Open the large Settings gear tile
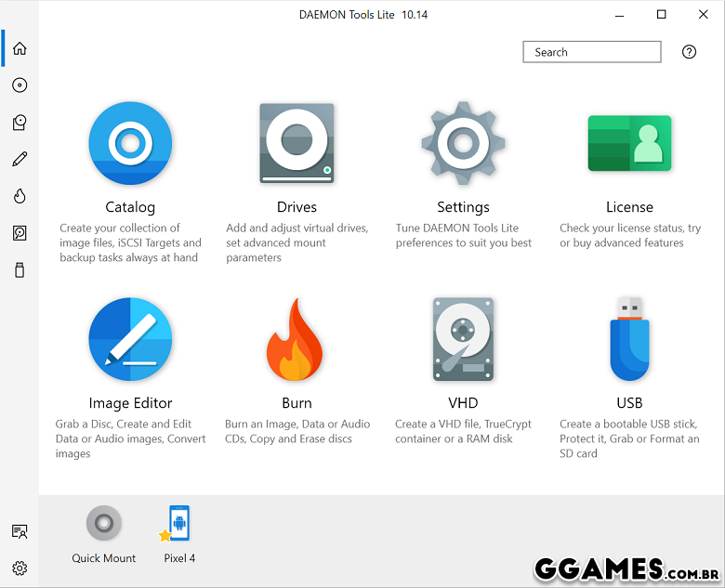 click(463, 144)
